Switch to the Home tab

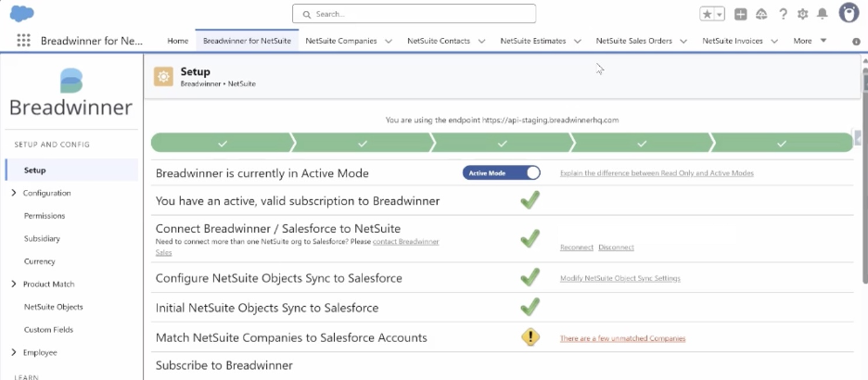tap(177, 41)
